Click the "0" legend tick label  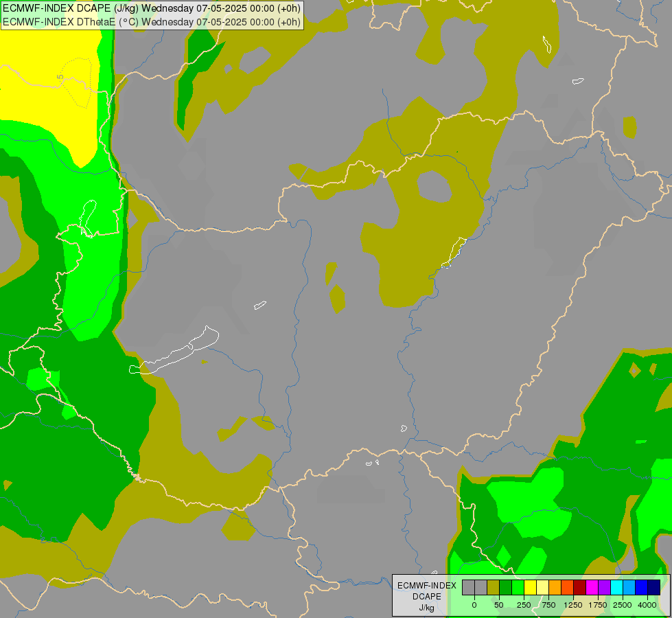(x=474, y=605)
